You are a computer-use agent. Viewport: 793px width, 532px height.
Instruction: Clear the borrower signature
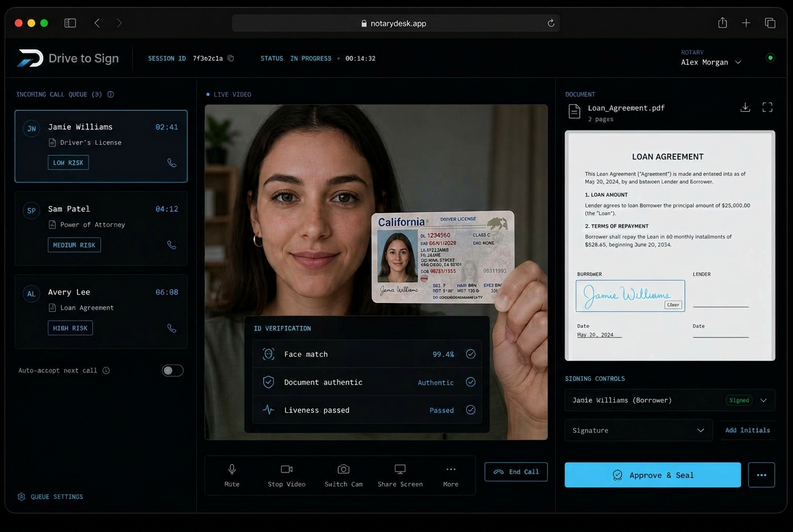point(673,305)
